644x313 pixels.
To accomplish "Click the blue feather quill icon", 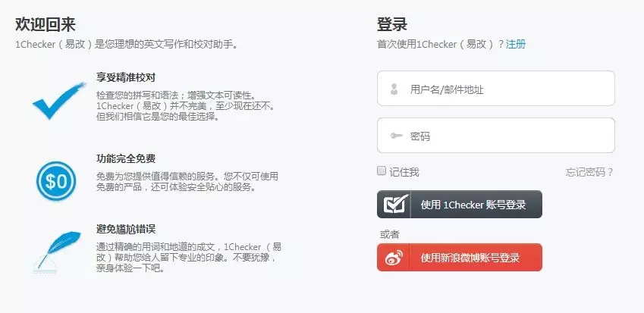I will (56, 252).
